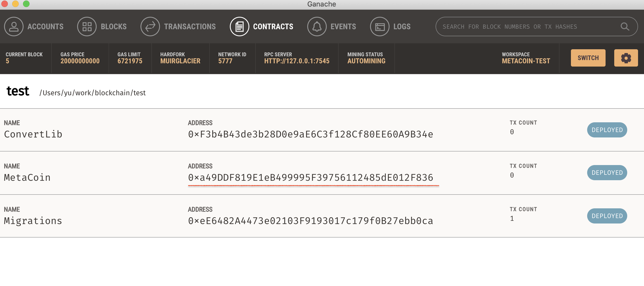Click the SWITCH workspace button
The height and width of the screenshot is (286, 644).
point(588,58)
